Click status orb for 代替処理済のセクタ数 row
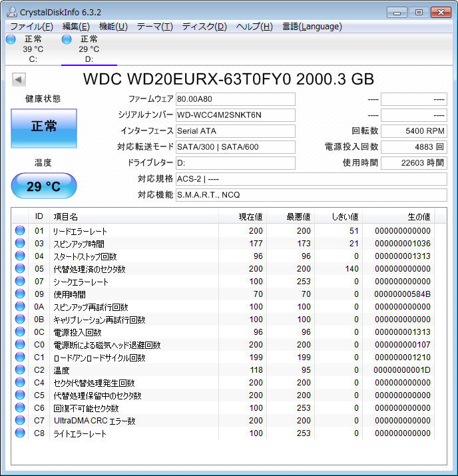 coord(20,269)
